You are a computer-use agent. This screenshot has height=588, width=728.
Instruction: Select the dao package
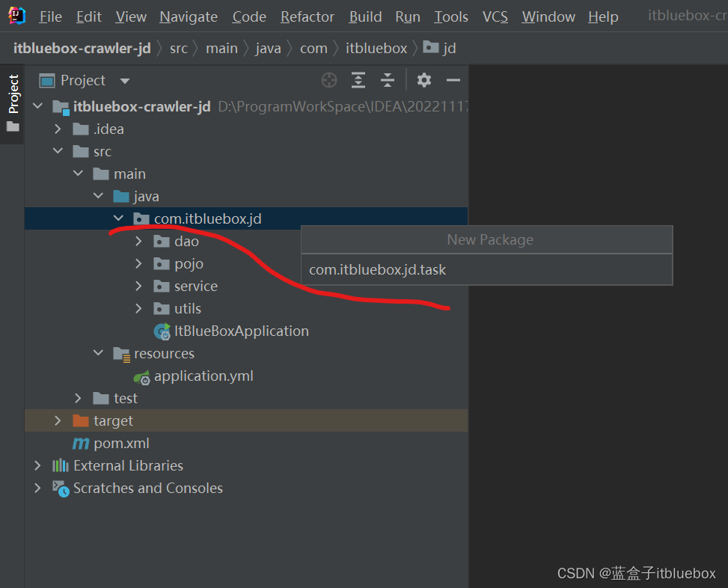click(x=176, y=242)
